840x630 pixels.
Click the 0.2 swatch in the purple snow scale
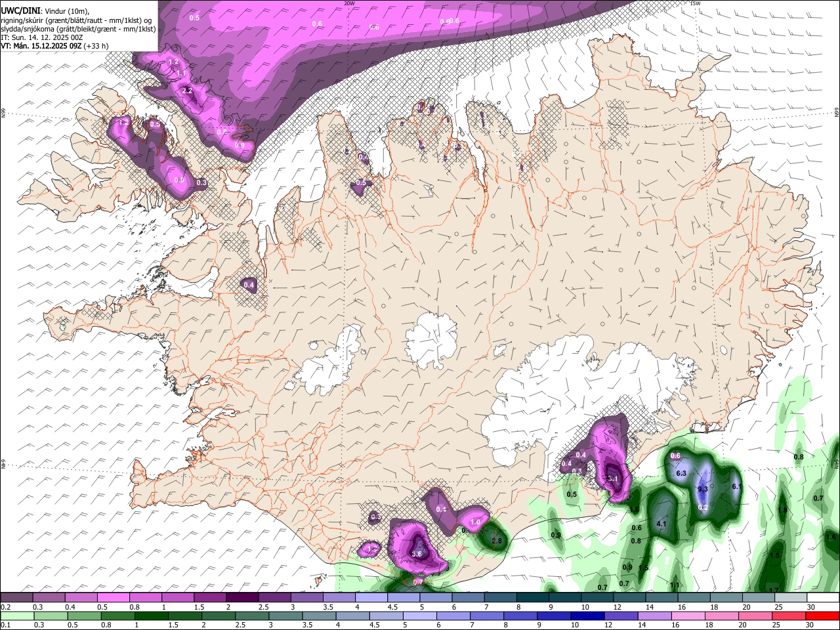(16, 597)
